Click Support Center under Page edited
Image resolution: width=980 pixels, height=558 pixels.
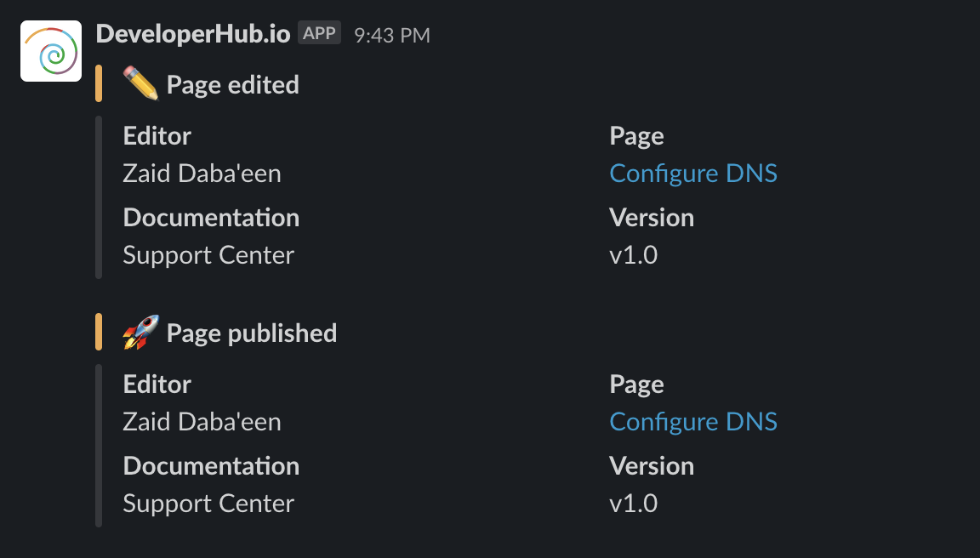(x=208, y=255)
